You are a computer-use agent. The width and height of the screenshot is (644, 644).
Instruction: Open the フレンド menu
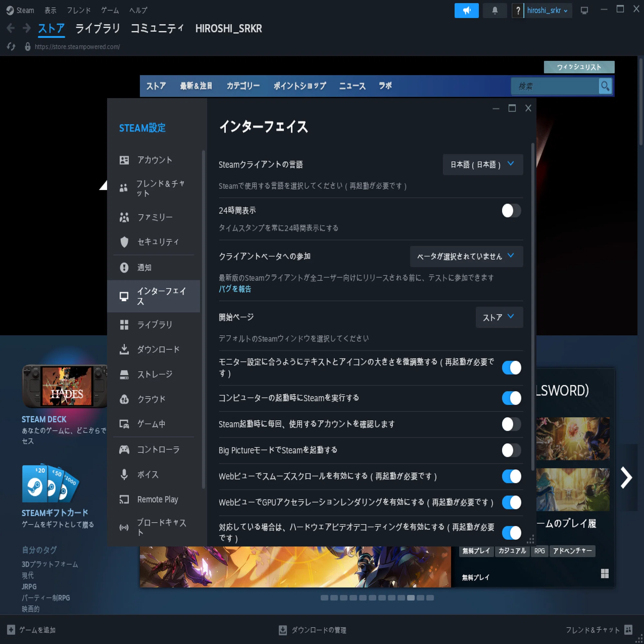pos(79,10)
